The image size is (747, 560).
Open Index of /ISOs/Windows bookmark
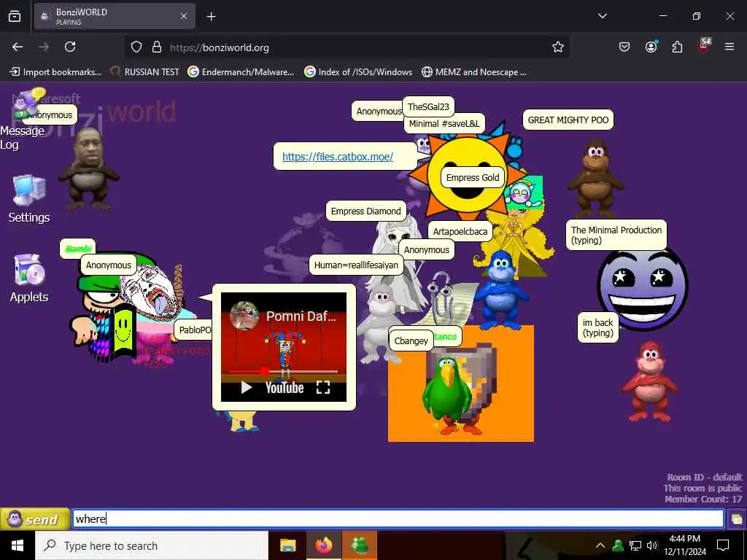[358, 72]
